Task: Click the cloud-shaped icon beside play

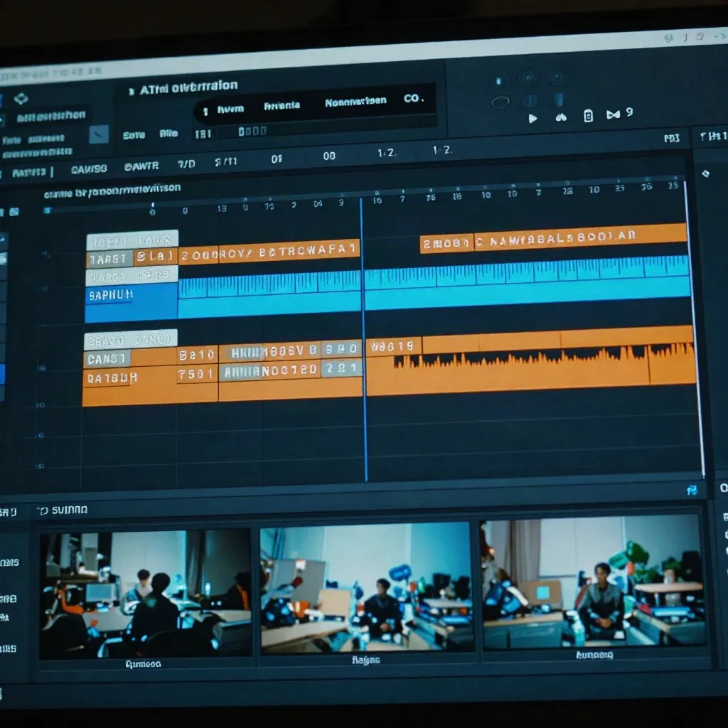Action: click(x=561, y=117)
